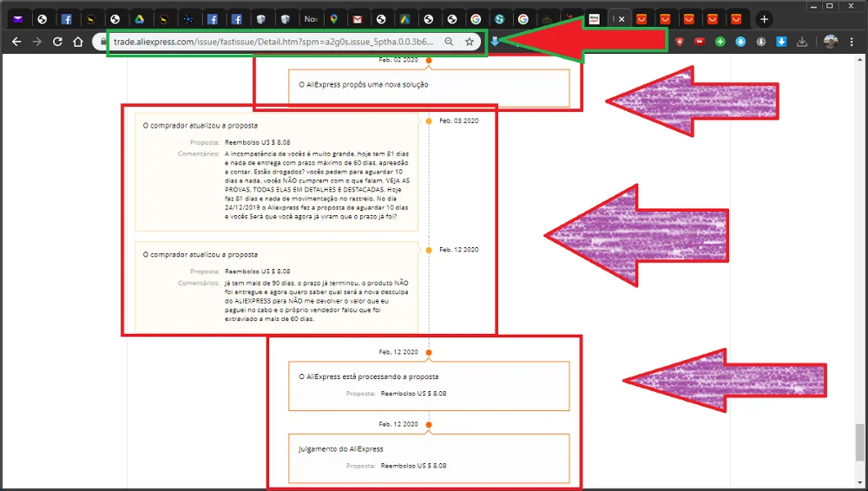The height and width of the screenshot is (491, 868).
Task: Click 'O AliExpress está processando a proposta'
Action: (x=369, y=376)
